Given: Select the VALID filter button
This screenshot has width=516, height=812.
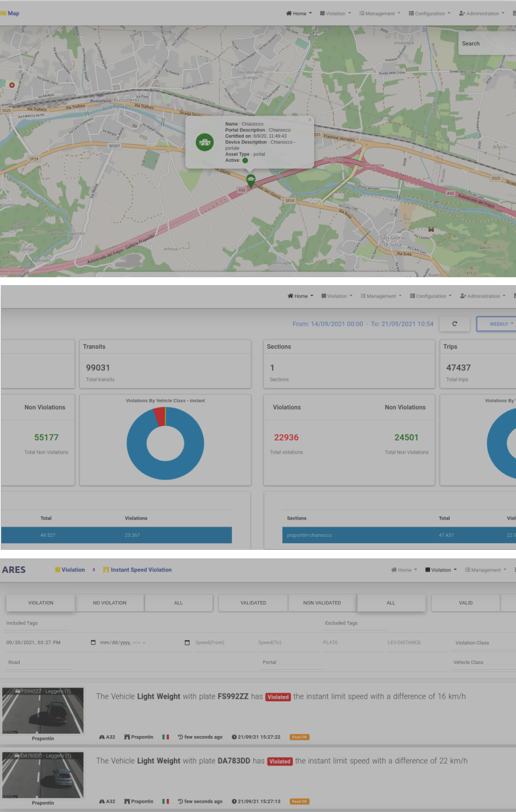Looking at the screenshot, I should [466, 603].
